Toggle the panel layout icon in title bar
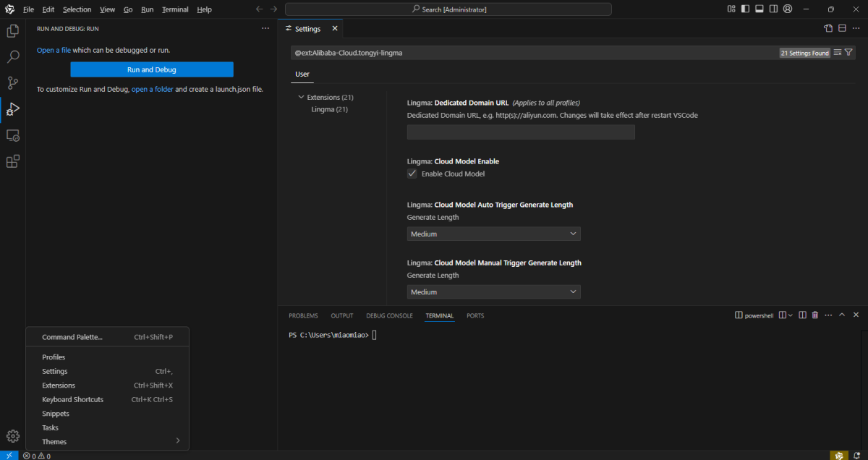This screenshot has height=460, width=868. pos(759,9)
